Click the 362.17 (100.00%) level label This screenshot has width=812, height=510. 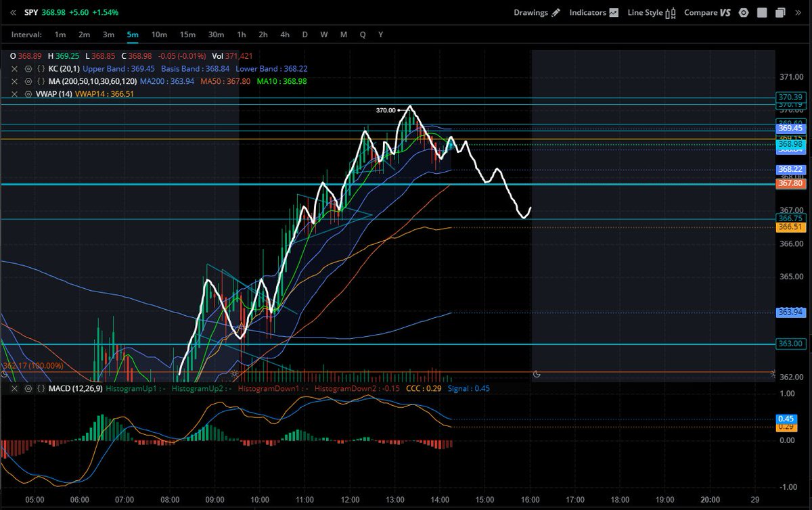tap(33, 366)
